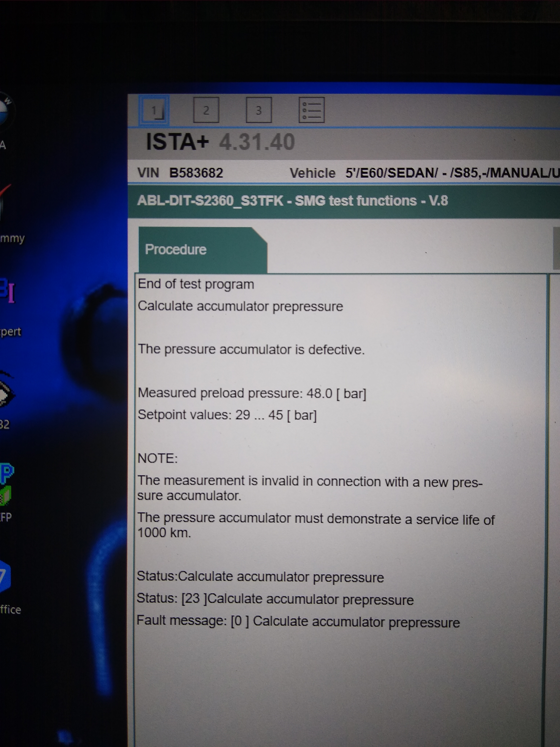Open ISTA session tab 3
560x747 pixels.
(258, 110)
